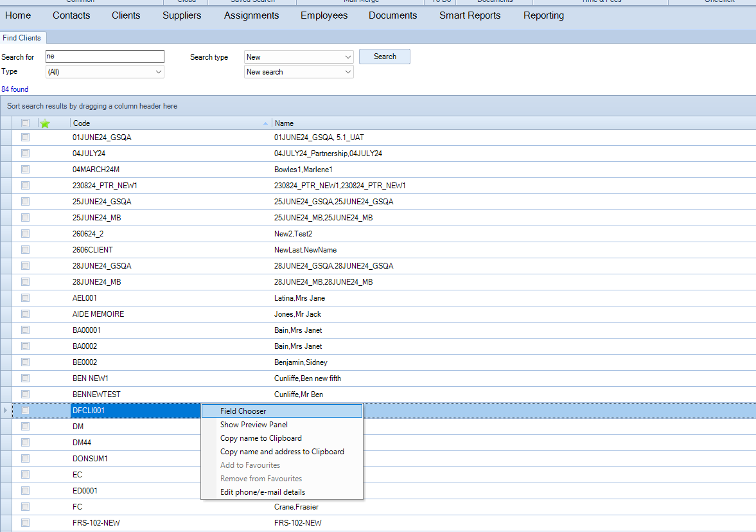Click the Code column header
The image size is (756, 532).
point(171,123)
